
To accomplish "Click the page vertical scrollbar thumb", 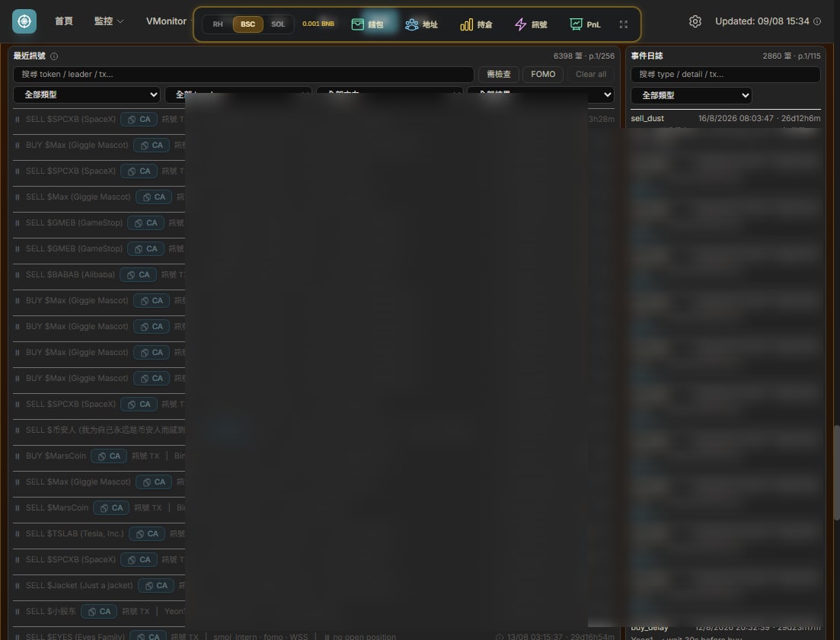I will 836,472.
